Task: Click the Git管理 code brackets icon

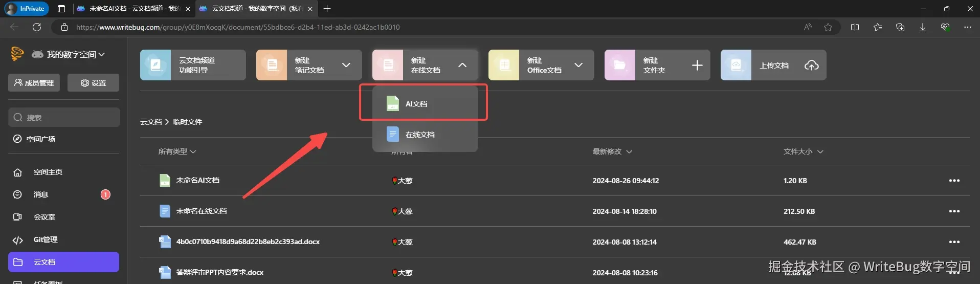Action: coord(18,239)
